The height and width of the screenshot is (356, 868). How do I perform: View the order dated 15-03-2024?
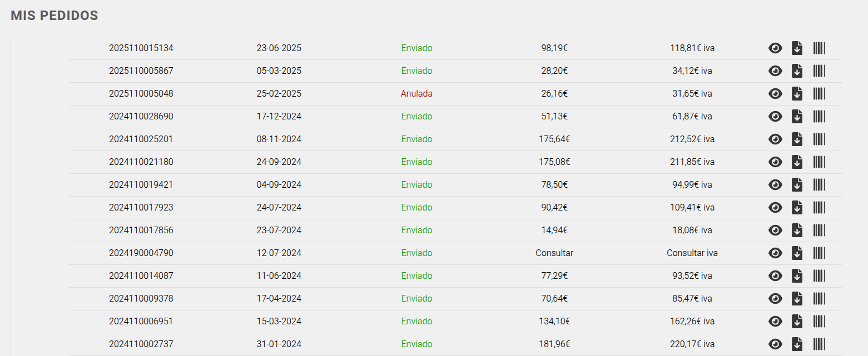click(x=775, y=322)
